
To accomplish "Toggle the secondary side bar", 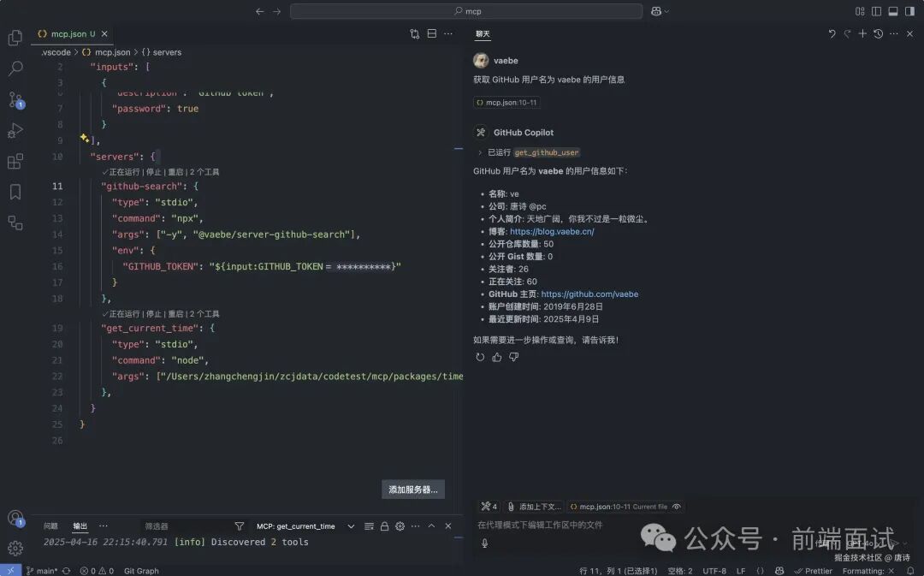I will (x=909, y=11).
